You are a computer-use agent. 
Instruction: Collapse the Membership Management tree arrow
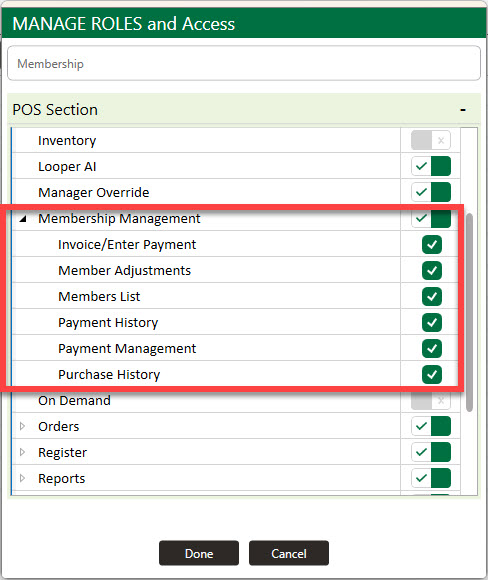pyautogui.click(x=23, y=219)
